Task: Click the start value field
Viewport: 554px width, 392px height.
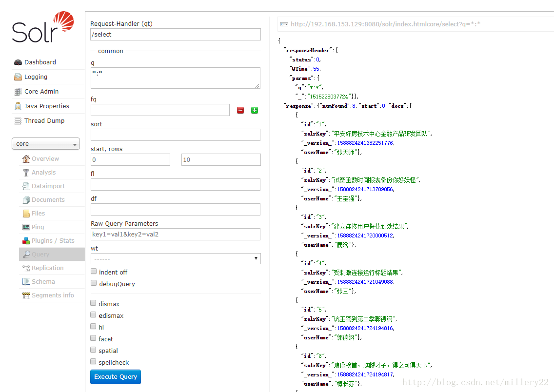Action: tap(130, 159)
